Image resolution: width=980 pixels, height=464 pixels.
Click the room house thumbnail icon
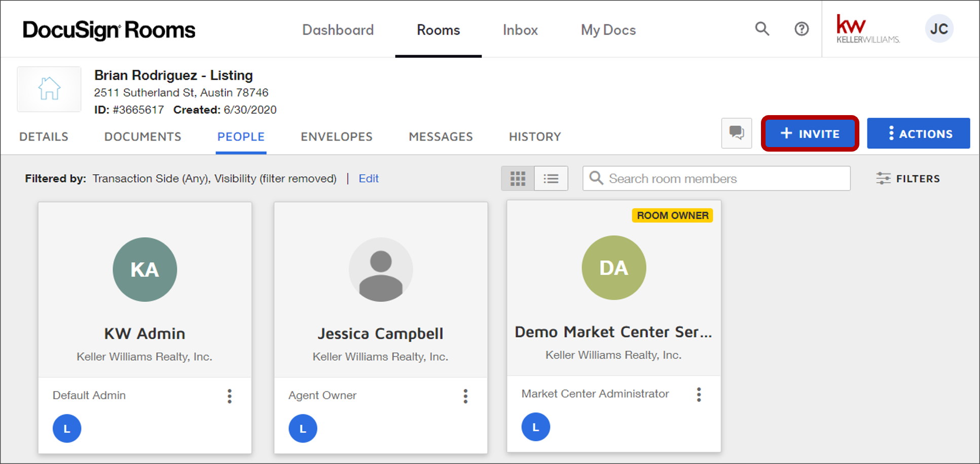tap(49, 89)
